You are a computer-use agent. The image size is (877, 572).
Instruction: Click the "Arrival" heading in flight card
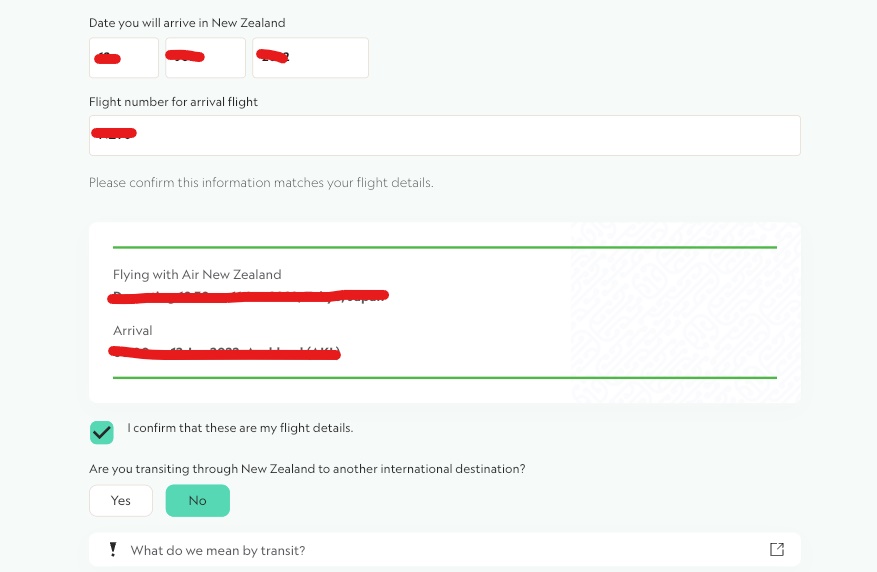tap(133, 330)
